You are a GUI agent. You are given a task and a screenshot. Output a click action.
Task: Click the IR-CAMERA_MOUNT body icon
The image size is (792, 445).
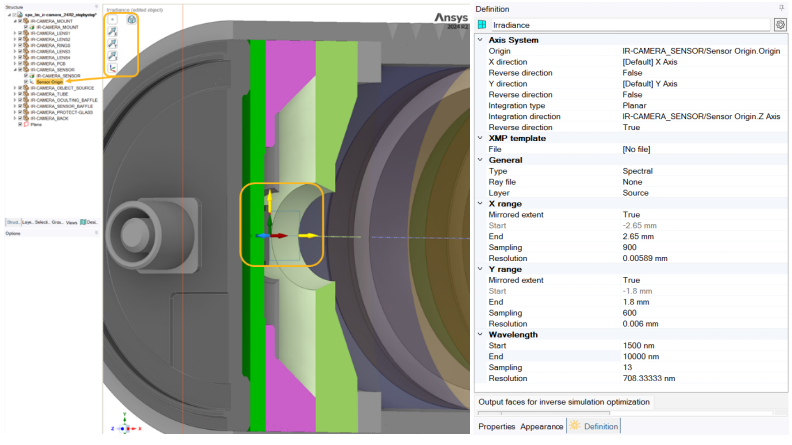point(32,27)
